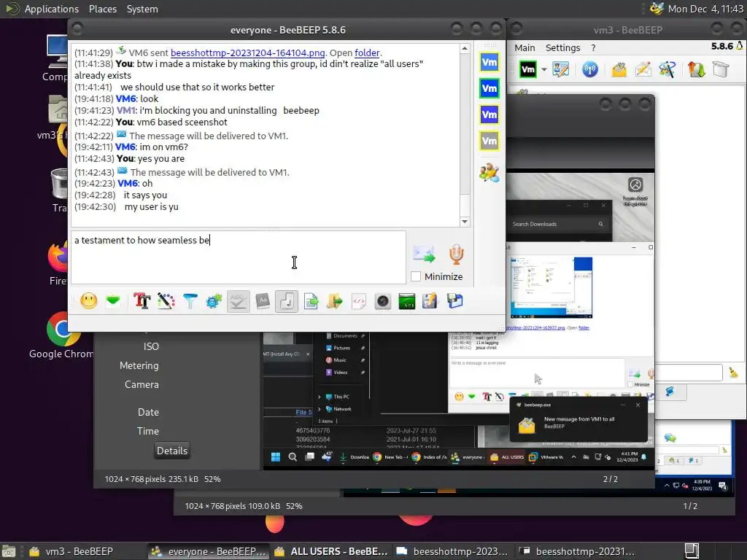Open the Applications menu in top panel
The width and height of the screenshot is (747, 560).
coord(52,9)
